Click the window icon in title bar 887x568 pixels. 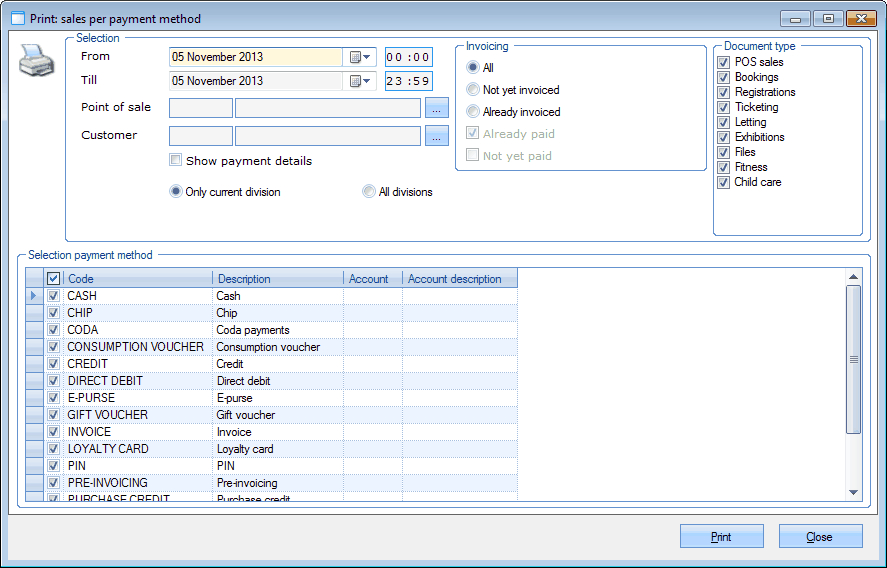click(17, 19)
